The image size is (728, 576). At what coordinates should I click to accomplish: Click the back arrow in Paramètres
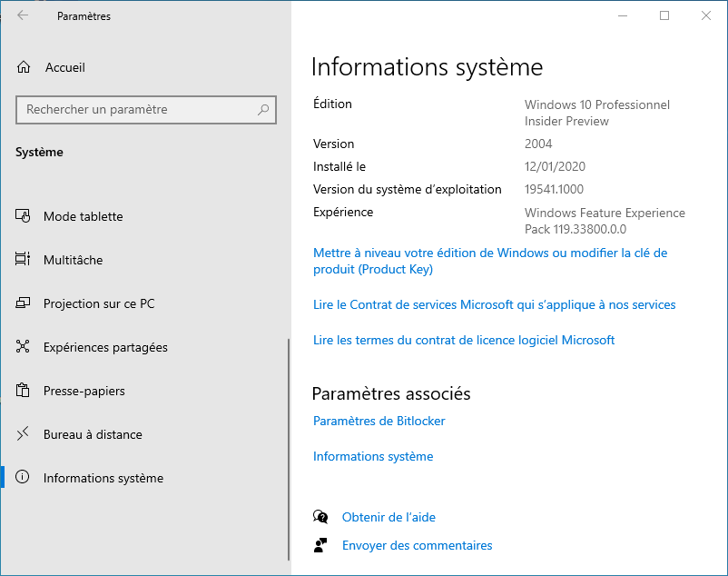[x=23, y=15]
